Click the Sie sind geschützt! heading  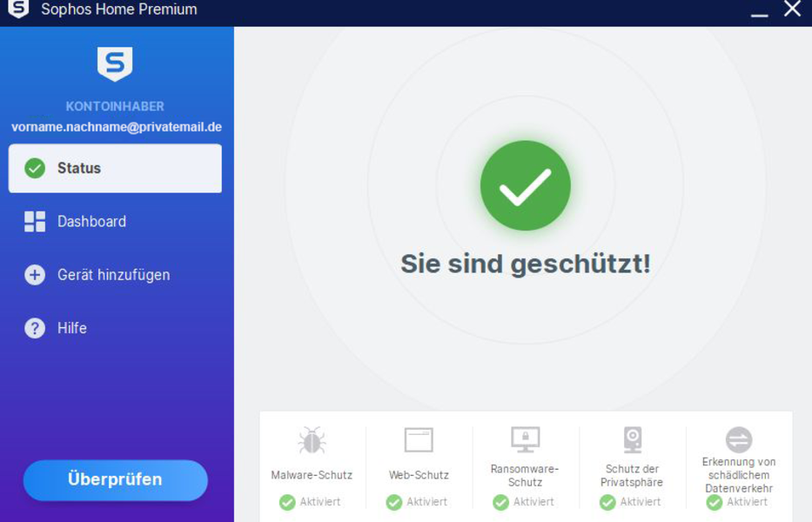click(x=526, y=264)
